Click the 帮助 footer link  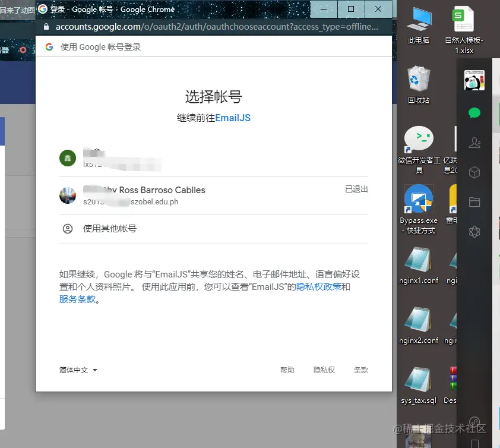(287, 370)
